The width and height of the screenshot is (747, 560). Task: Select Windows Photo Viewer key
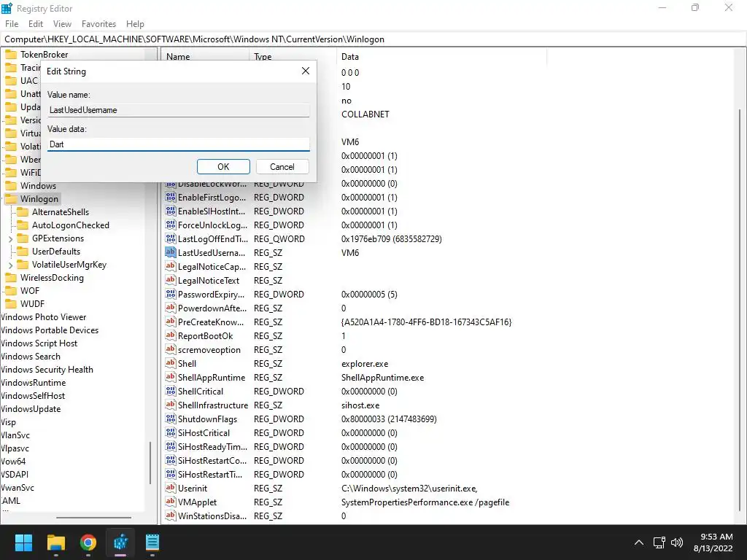pos(43,317)
